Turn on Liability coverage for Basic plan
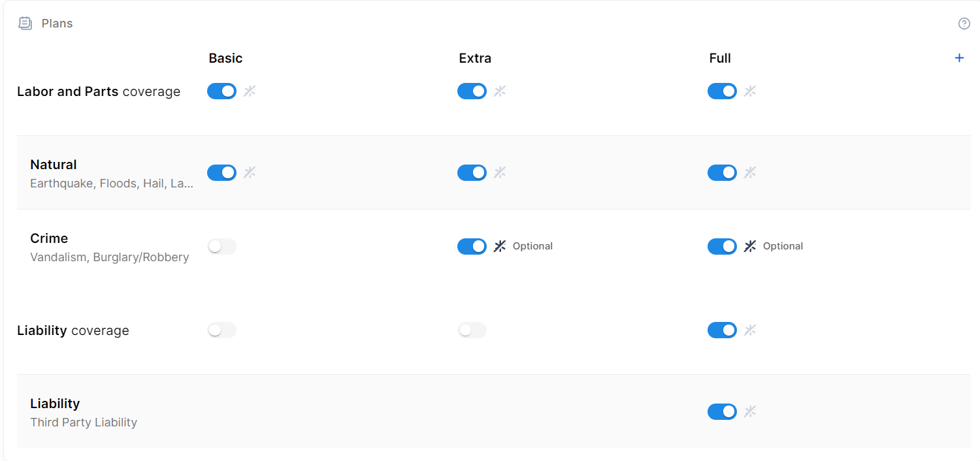The height and width of the screenshot is (461, 980). [221, 330]
